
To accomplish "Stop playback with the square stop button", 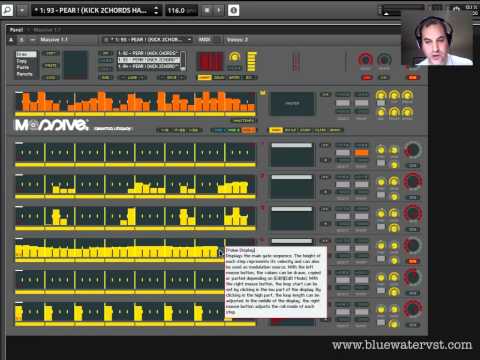I will [207, 10].
